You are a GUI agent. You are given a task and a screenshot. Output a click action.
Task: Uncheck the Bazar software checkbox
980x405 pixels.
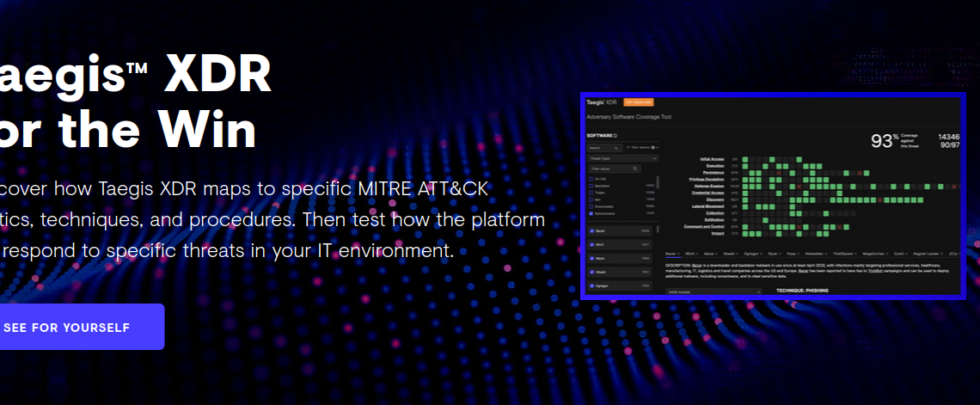point(591,231)
